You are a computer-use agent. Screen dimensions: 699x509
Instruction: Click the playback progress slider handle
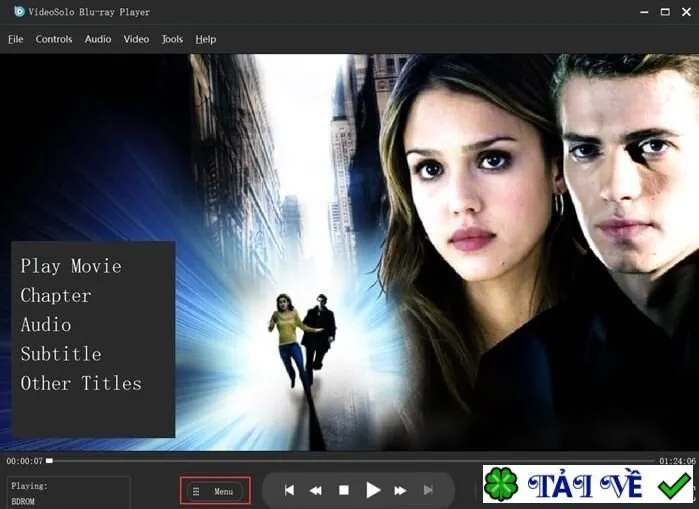49,460
